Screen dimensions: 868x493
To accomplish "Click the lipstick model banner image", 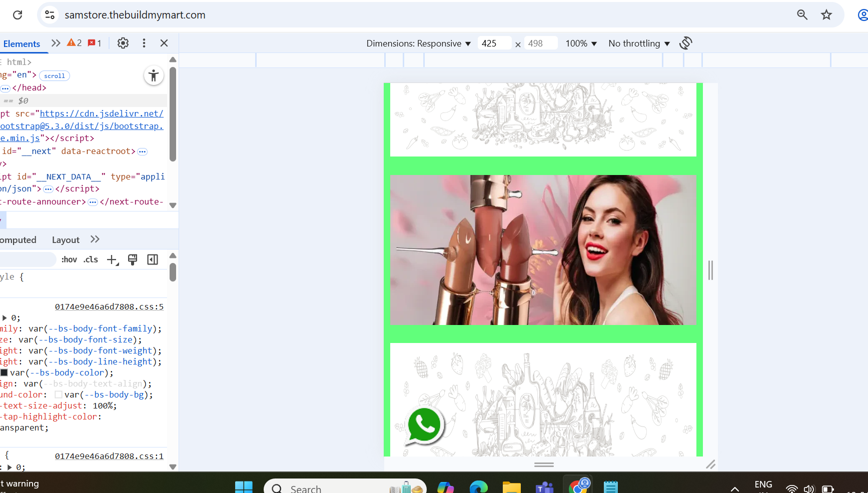I will pos(543,250).
